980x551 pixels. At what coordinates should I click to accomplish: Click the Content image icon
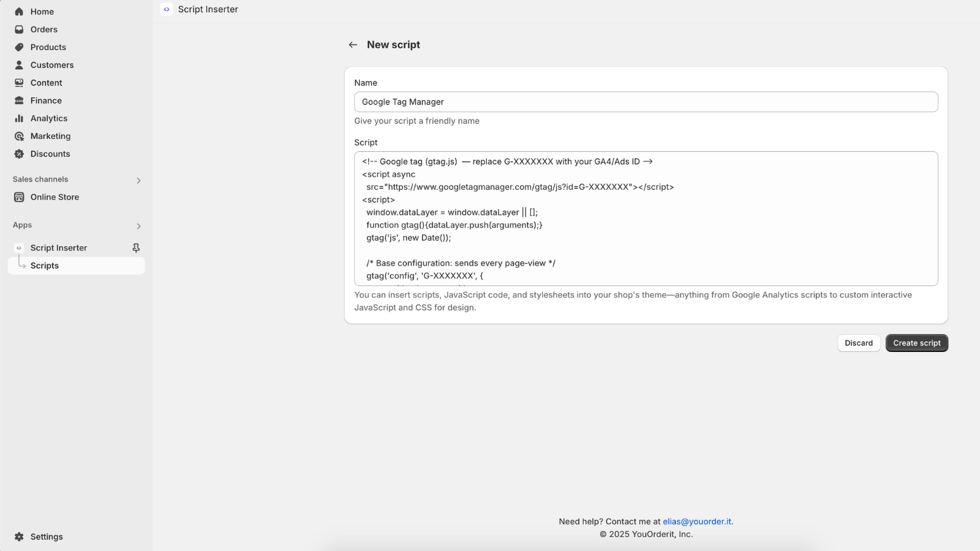19,83
